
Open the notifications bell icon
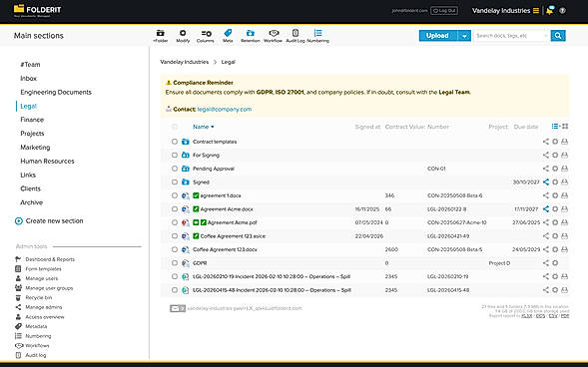(550, 11)
